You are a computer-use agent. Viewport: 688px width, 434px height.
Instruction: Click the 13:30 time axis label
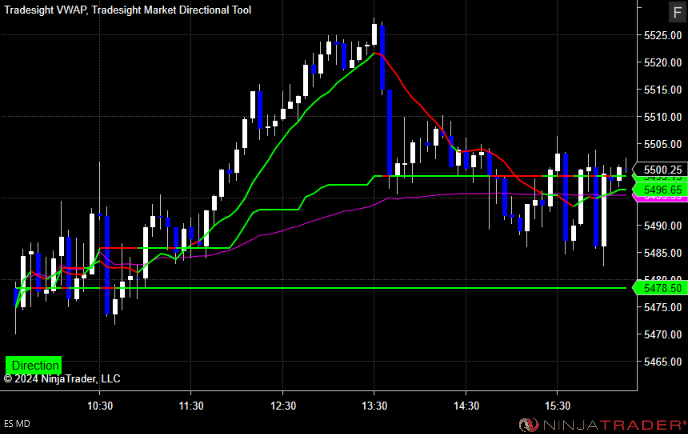point(374,406)
